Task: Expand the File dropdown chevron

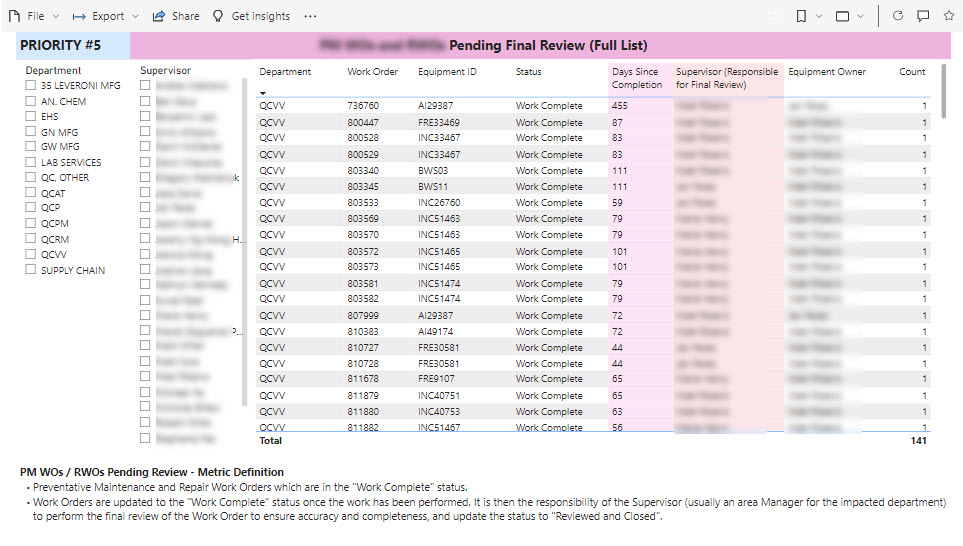Action: (55, 16)
